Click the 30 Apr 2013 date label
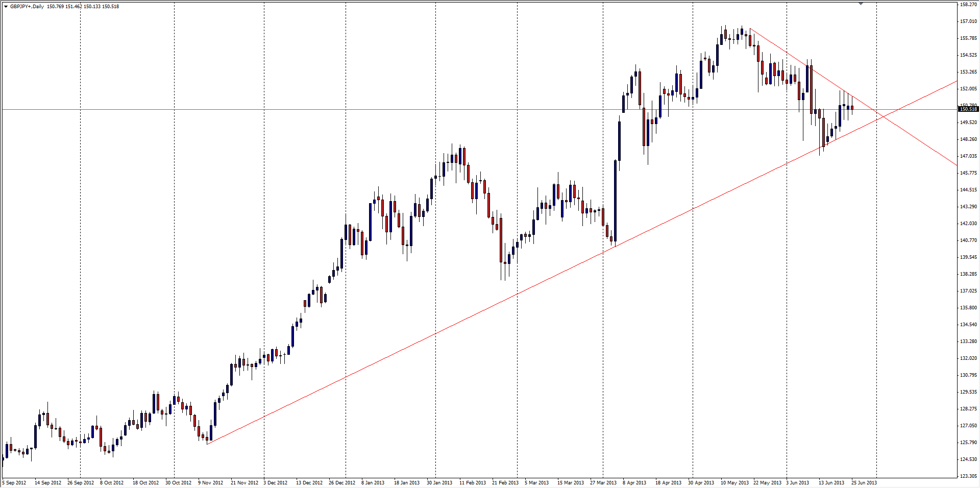 (x=701, y=483)
